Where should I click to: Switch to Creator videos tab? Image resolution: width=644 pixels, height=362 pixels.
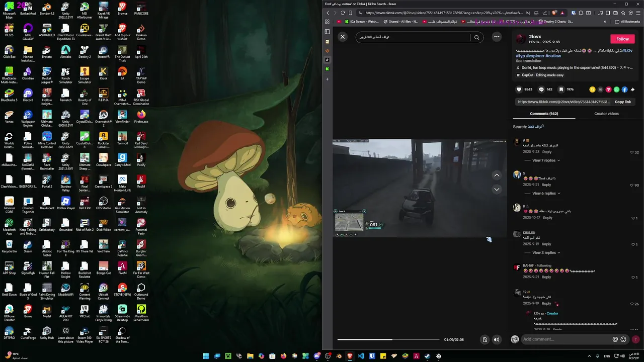click(606, 114)
